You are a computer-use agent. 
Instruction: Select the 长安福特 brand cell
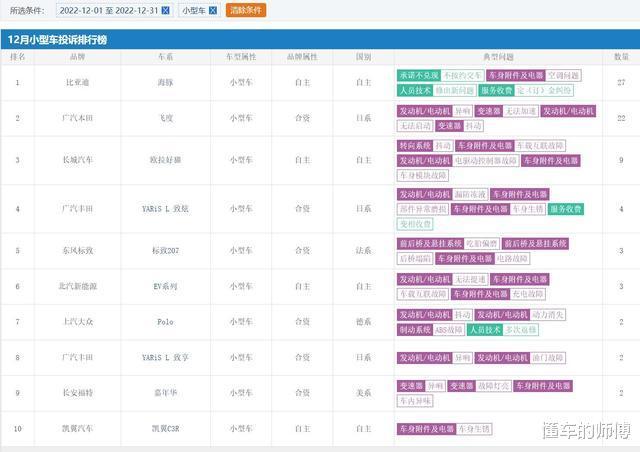(x=78, y=393)
